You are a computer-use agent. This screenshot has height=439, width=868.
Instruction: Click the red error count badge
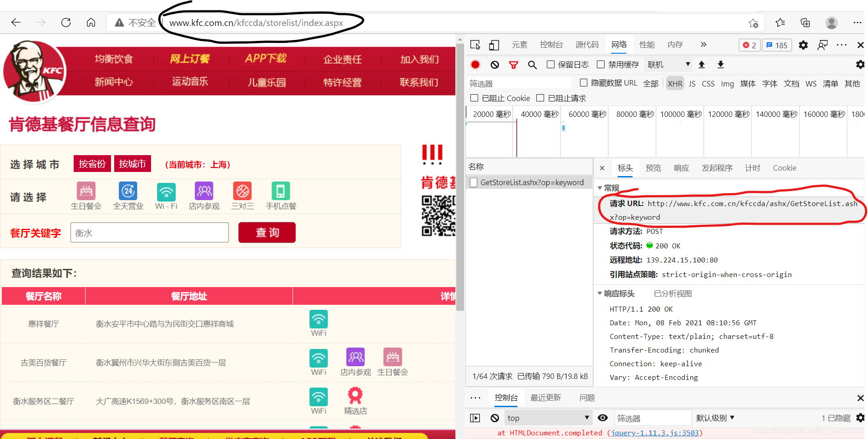coord(750,45)
